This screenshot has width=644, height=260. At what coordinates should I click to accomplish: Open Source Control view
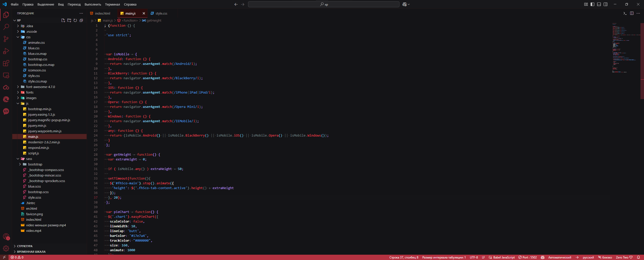(6, 39)
